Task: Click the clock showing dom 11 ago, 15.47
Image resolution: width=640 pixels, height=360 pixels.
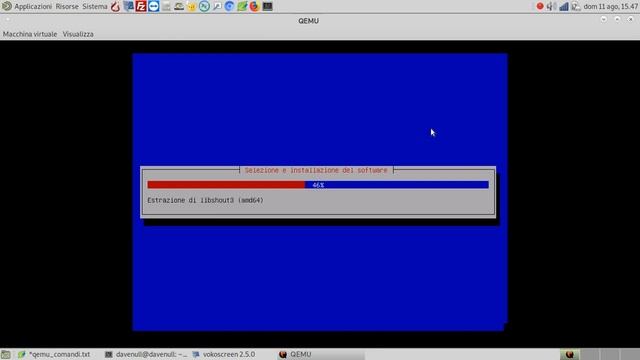Action: click(x=611, y=7)
